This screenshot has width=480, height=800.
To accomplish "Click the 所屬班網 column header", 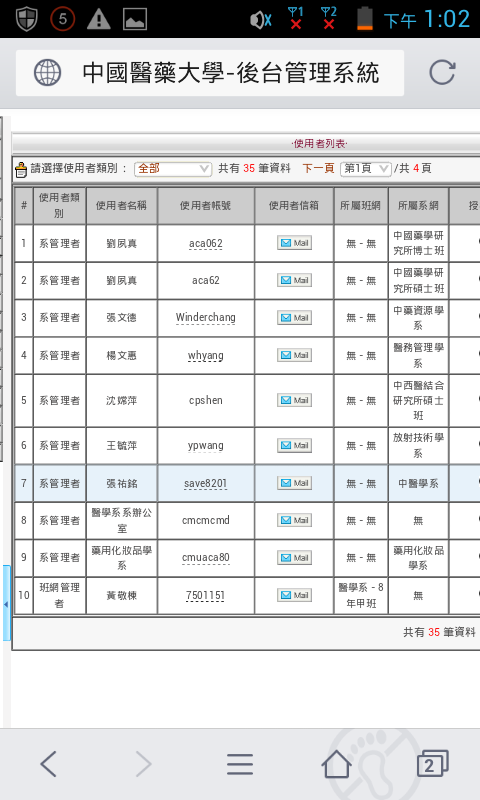I will [361, 206].
